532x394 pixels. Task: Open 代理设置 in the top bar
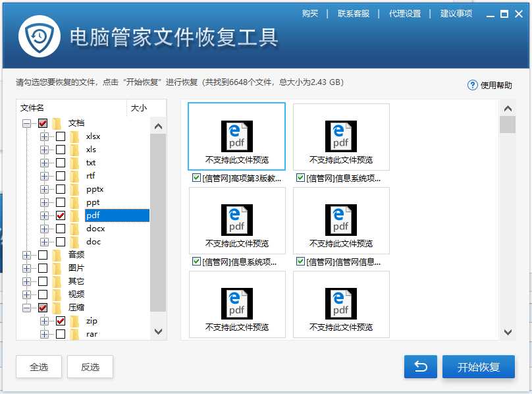(405, 14)
